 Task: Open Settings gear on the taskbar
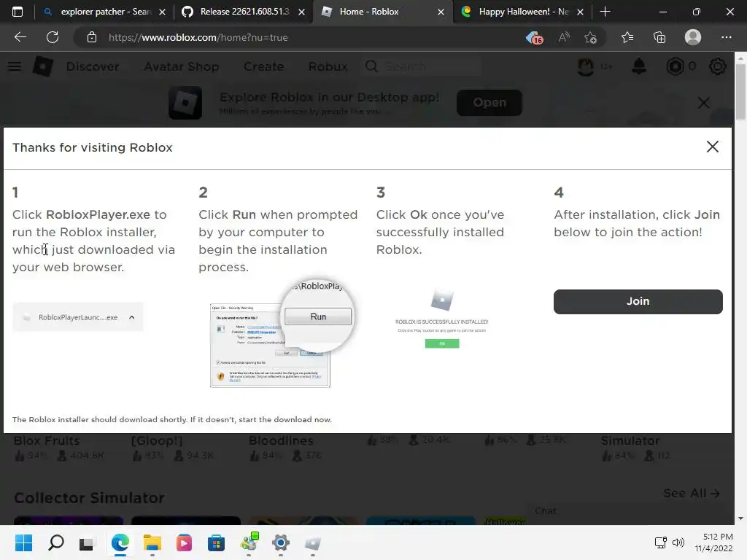[281, 542]
